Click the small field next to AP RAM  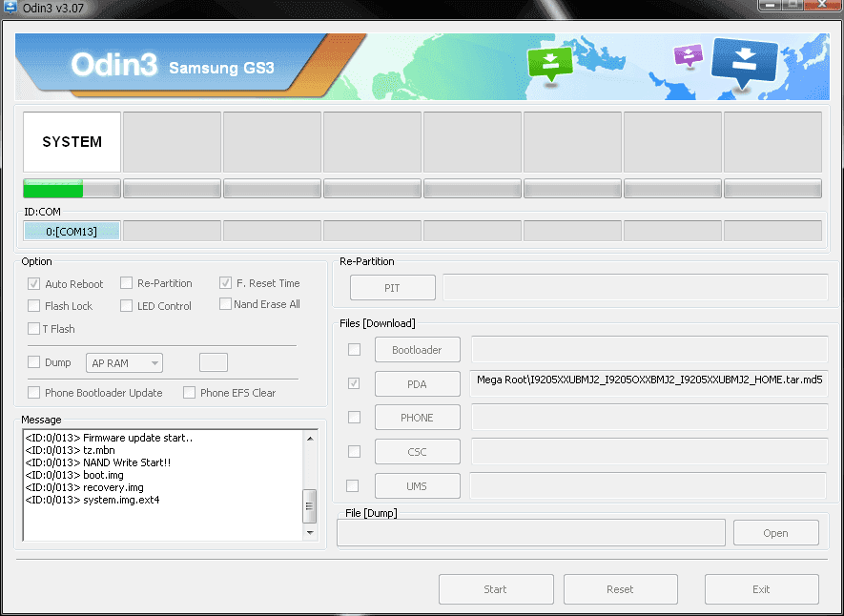tap(214, 362)
